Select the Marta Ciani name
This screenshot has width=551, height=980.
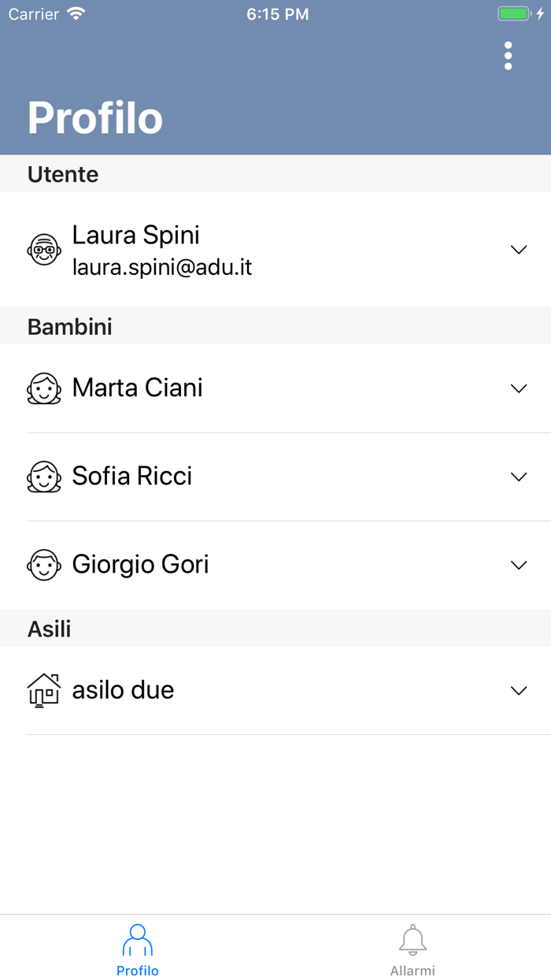137,388
